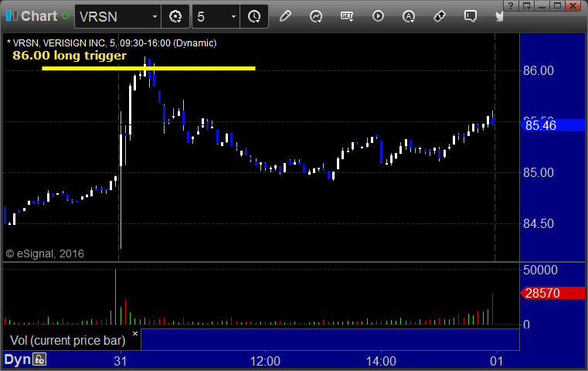Open the GET tools menu
This screenshot has width=588, height=371.
[x=347, y=16]
